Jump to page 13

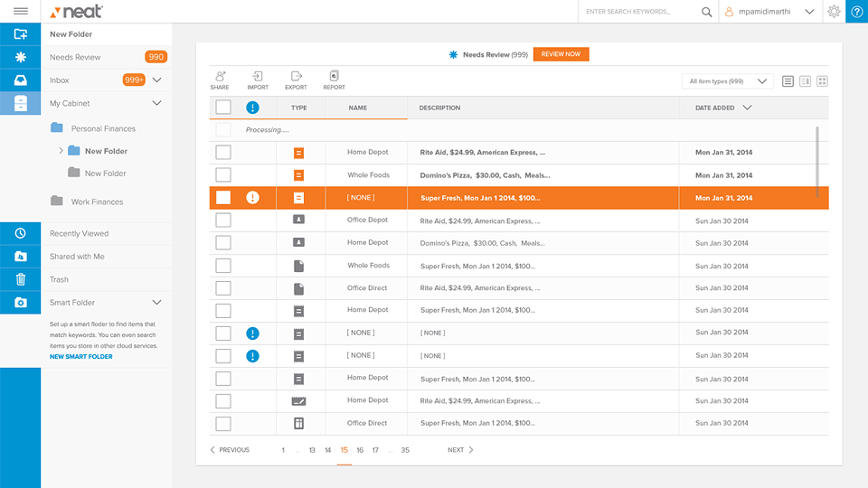(x=312, y=450)
